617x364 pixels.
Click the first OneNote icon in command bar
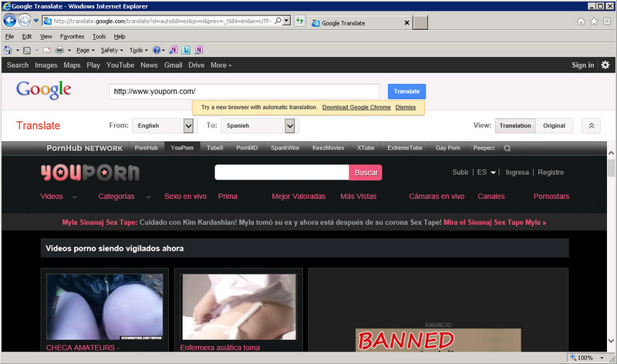pos(173,50)
